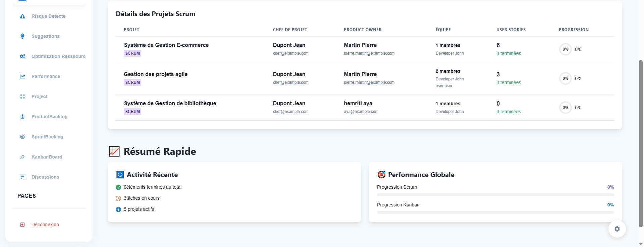Image resolution: width=644 pixels, height=247 pixels.
Task: Click Martin Pierre in the E-commerce row
Action: (360, 45)
